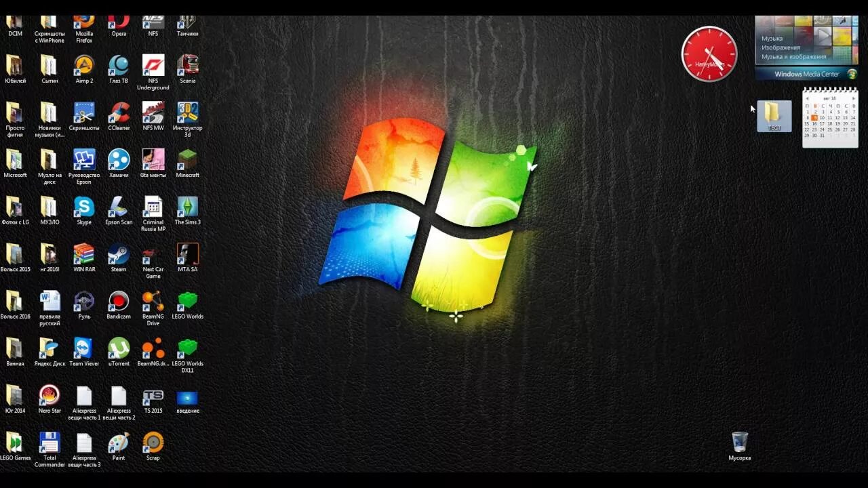The image size is (868, 488).
Task: Open the Фотки с LG folder
Action: (15, 210)
